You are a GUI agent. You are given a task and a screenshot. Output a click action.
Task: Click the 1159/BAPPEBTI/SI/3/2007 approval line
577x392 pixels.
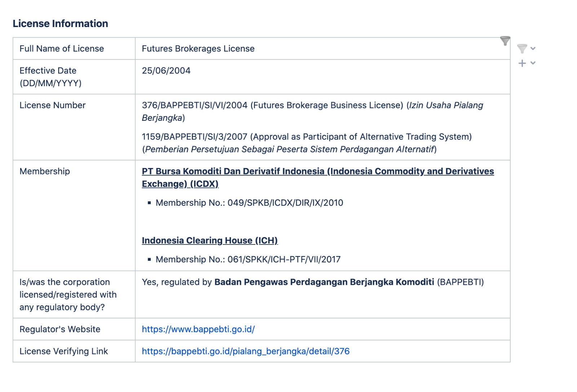(x=307, y=137)
